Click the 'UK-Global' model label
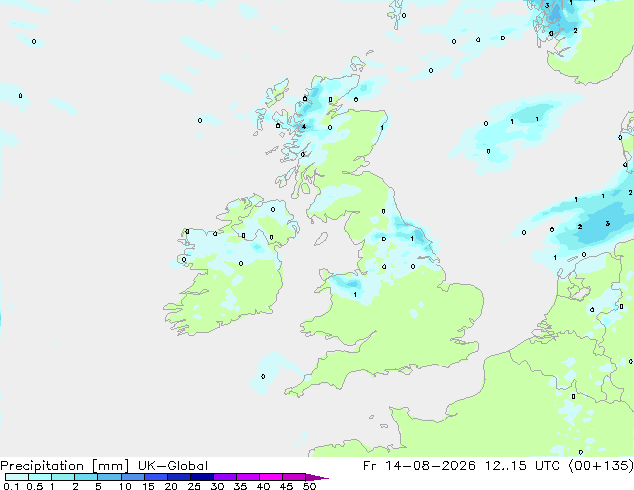Viewport: 634px width, 490px height. (173, 466)
